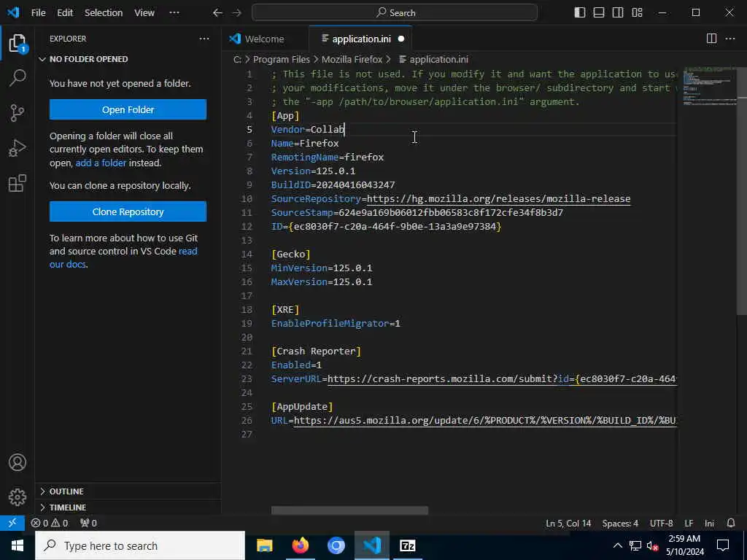Screen dimensions: 747x560
Task: Open Windows Start menu
Action: [18, 545]
